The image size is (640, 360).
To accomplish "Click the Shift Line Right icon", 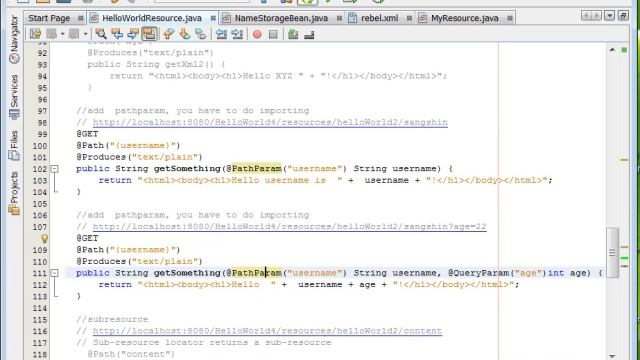I will [x=237, y=34].
